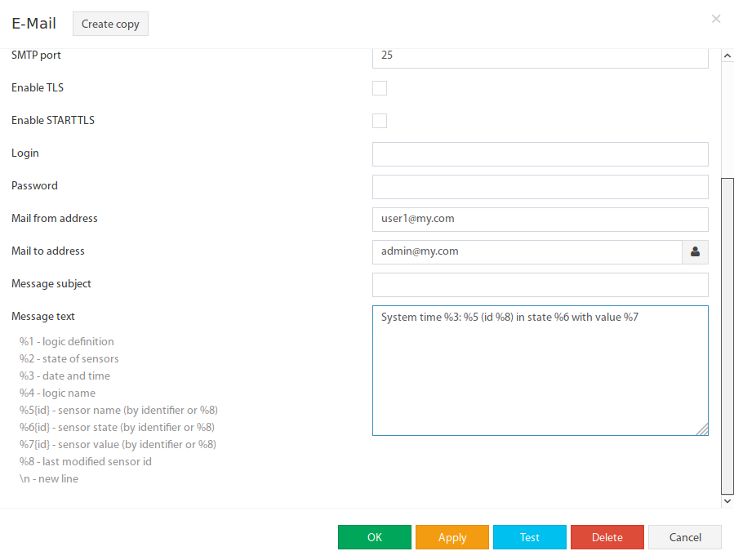Click the Message subject field
The width and height of the screenshot is (734, 560).
click(540, 285)
